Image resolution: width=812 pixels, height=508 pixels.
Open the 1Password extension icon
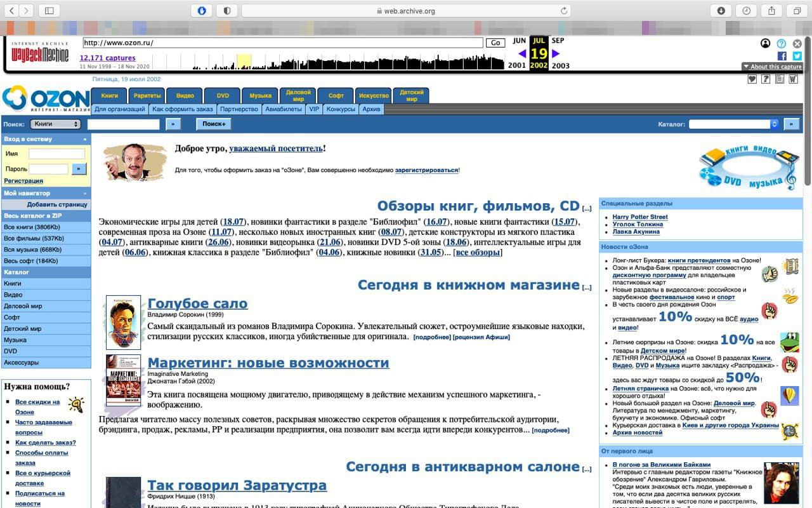[x=202, y=11]
